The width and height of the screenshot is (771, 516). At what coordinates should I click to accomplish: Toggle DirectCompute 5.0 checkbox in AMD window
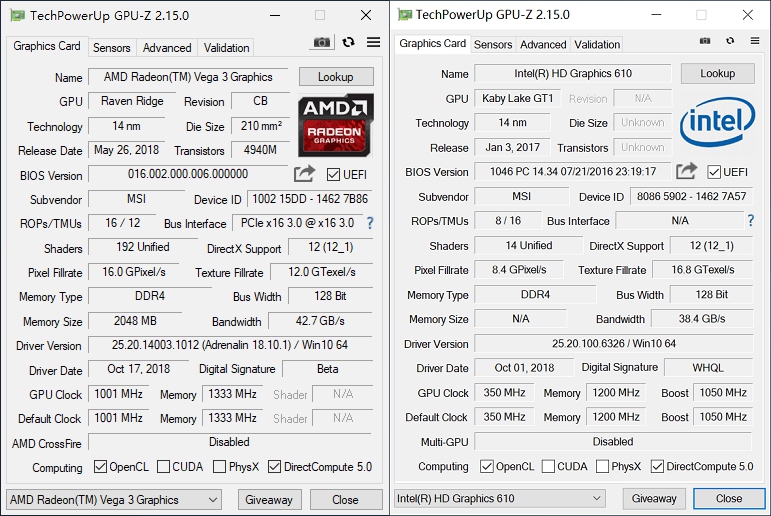(x=274, y=466)
